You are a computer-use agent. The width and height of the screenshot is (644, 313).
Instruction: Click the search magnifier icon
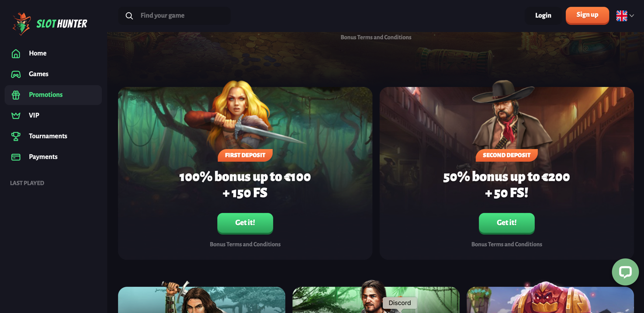coord(129,16)
